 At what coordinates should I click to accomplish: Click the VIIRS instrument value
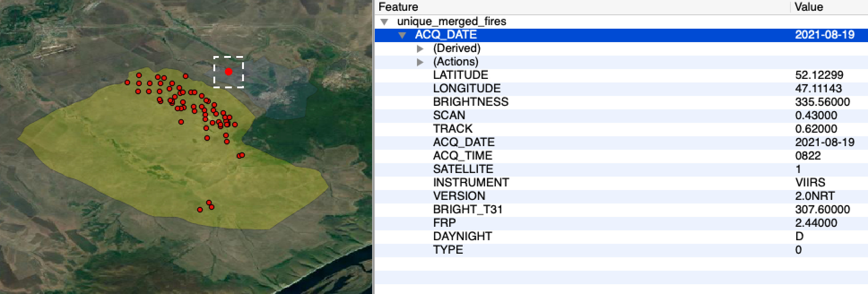810,183
